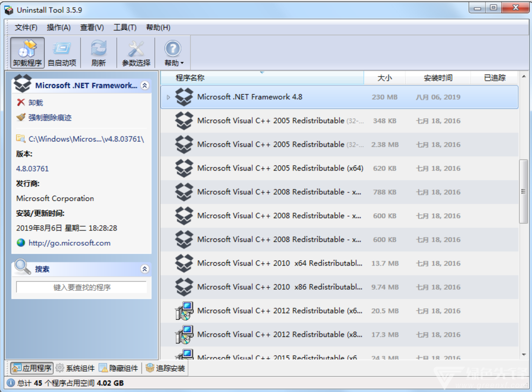
Task: Click the 键入要查找的程序 search field
Action: 81,287
